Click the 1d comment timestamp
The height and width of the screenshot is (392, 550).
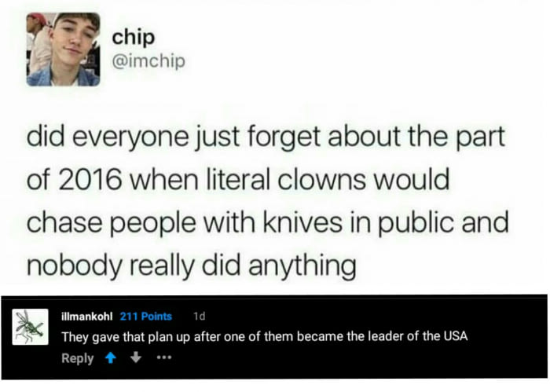200,317
